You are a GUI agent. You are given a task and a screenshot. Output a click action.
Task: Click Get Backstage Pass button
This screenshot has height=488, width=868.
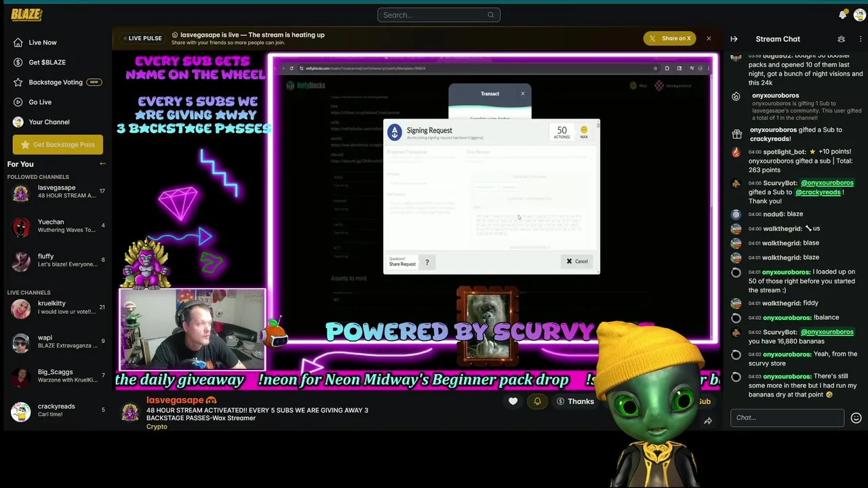coord(58,144)
